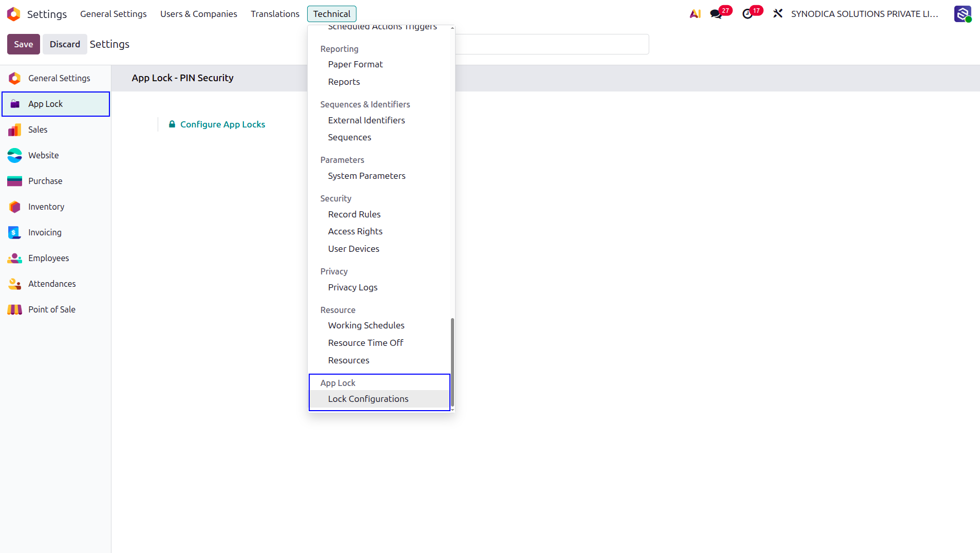Screen dimensions: 980x553
Task: Select Sales settings in sidebar
Action: click(55, 130)
